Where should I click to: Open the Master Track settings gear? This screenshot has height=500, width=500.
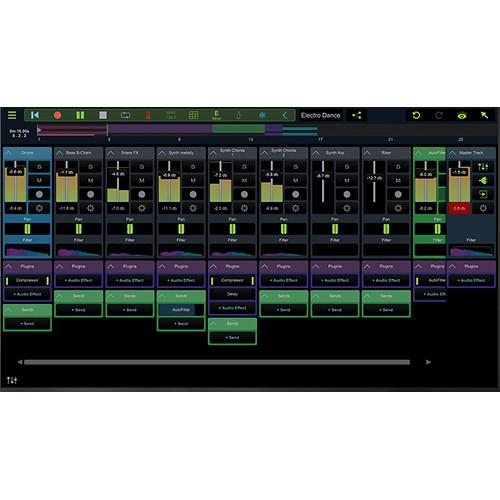(483, 208)
